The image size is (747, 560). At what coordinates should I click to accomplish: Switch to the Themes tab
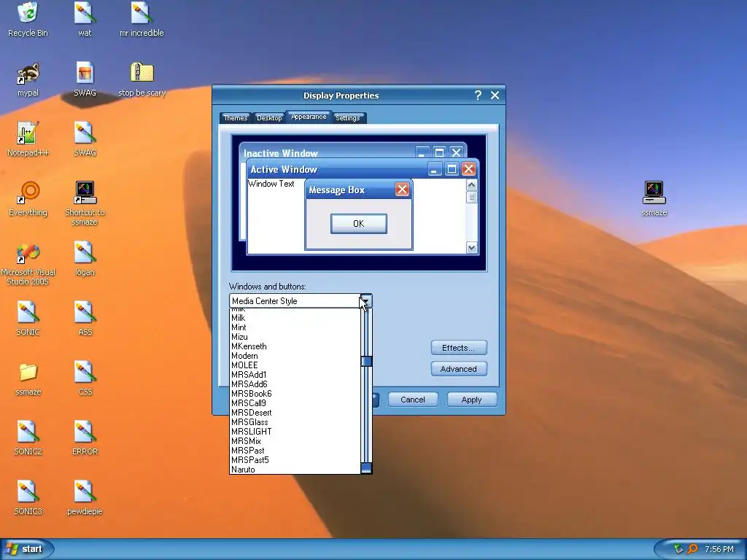[236, 117]
